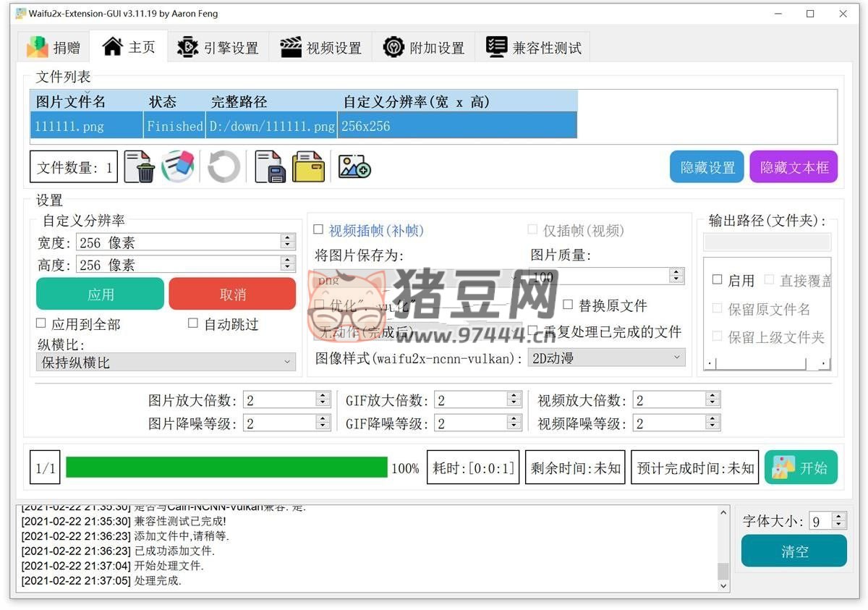
Task: Click the 文件数量: 1 box
Action: click(74, 167)
